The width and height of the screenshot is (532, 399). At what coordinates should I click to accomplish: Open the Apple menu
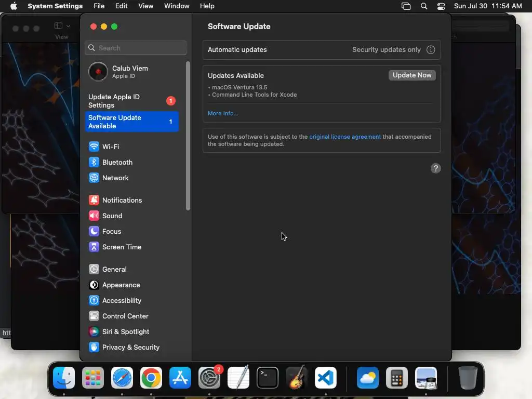14,6
